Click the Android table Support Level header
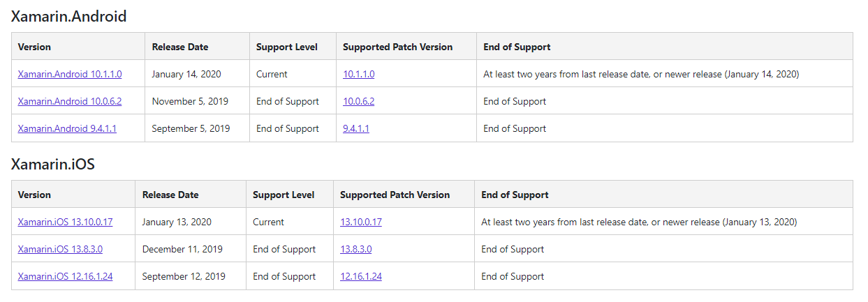Image resolution: width=868 pixels, height=302 pixels. pyautogui.click(x=287, y=47)
